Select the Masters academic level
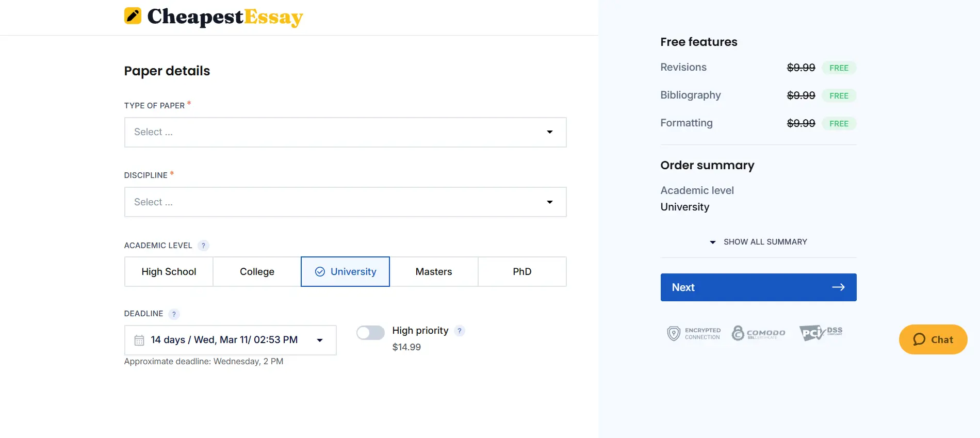 [x=434, y=271]
